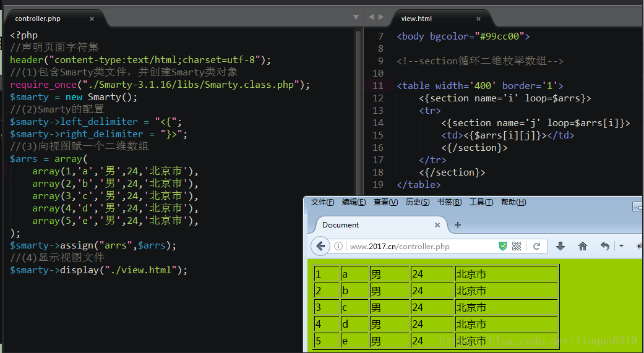
Task: Click the array(3,'c','男',24,'北京市') line
Action: pyautogui.click(x=116, y=196)
